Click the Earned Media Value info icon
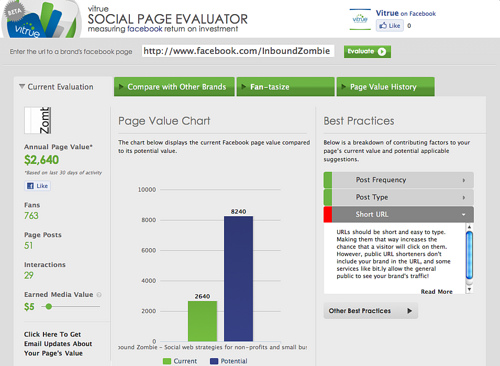Viewport: 500px width, 366px height. (x=99, y=295)
